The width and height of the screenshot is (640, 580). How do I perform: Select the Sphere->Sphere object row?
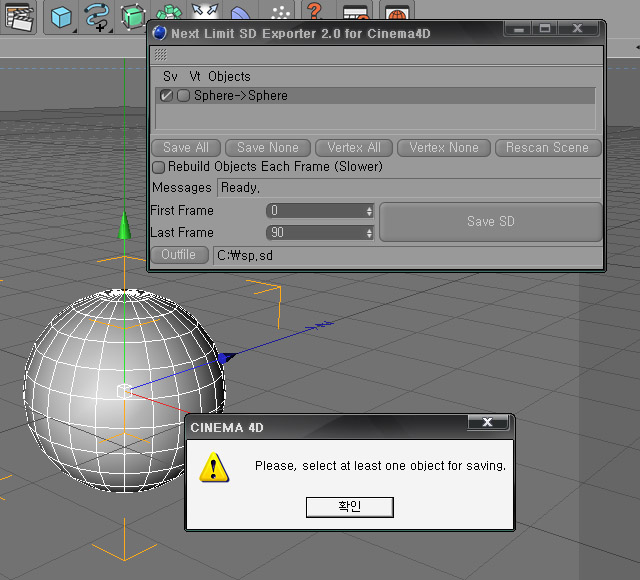pos(375,96)
